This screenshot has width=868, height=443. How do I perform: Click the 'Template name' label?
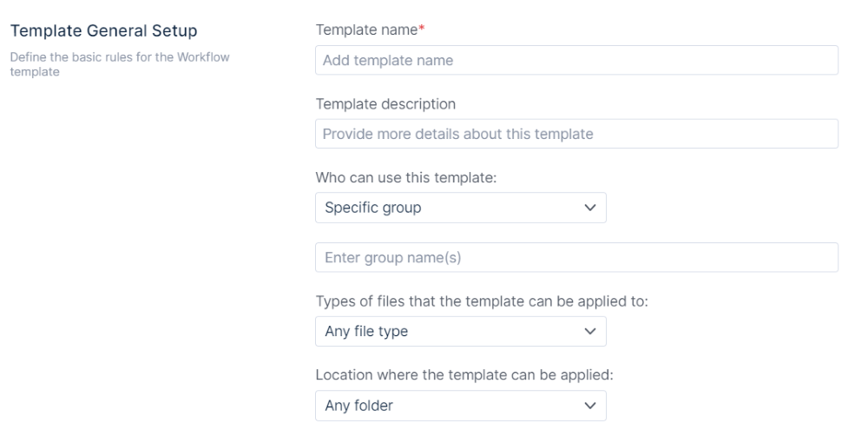(x=366, y=30)
